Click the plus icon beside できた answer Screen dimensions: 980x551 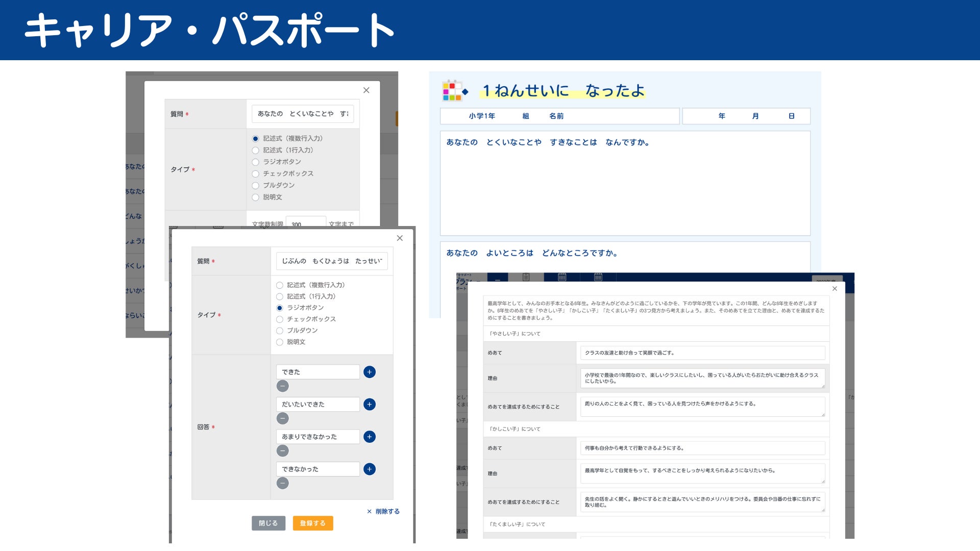(370, 372)
